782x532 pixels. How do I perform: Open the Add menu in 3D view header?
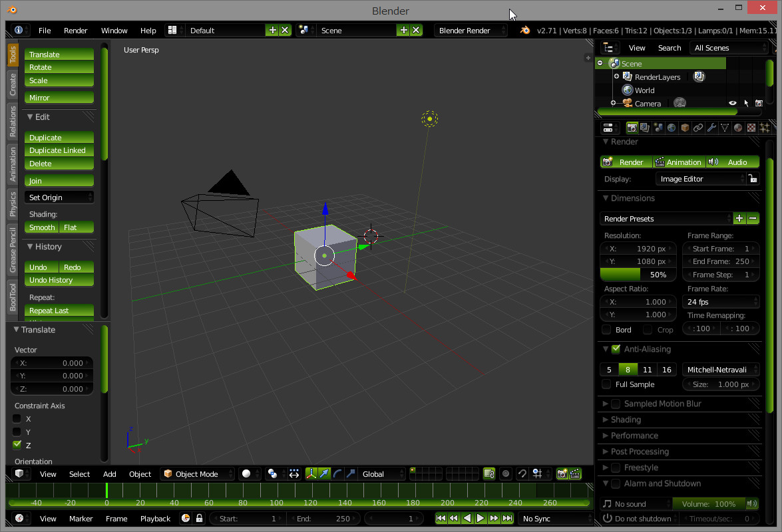tap(110, 473)
